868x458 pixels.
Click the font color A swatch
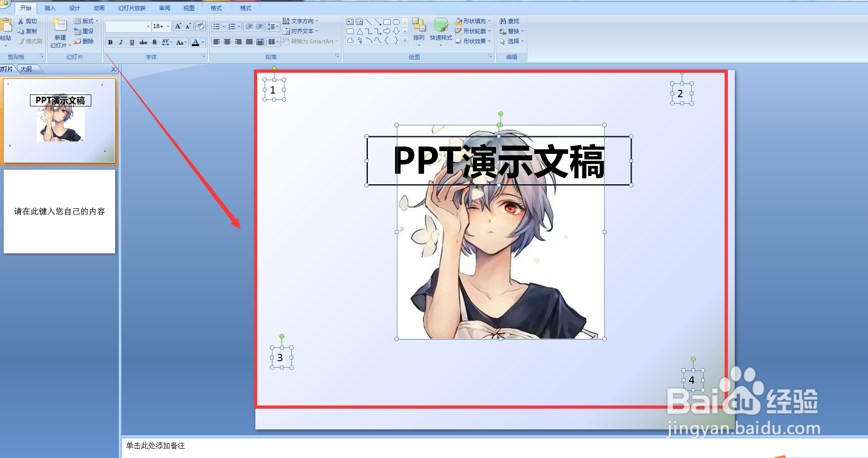(195, 42)
